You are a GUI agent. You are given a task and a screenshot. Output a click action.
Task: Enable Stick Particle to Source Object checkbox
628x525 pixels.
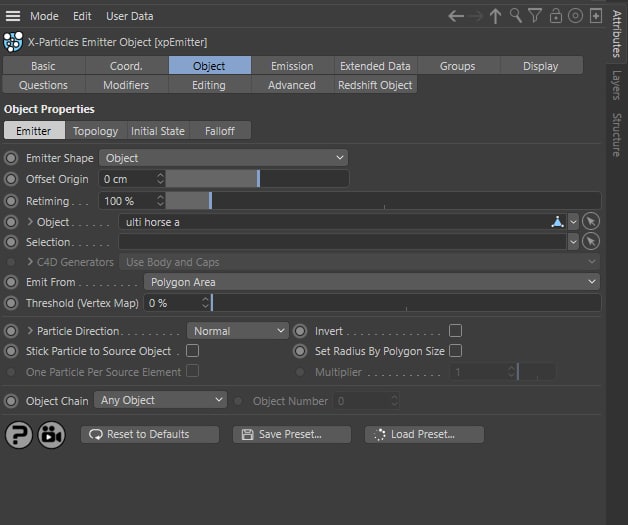192,351
